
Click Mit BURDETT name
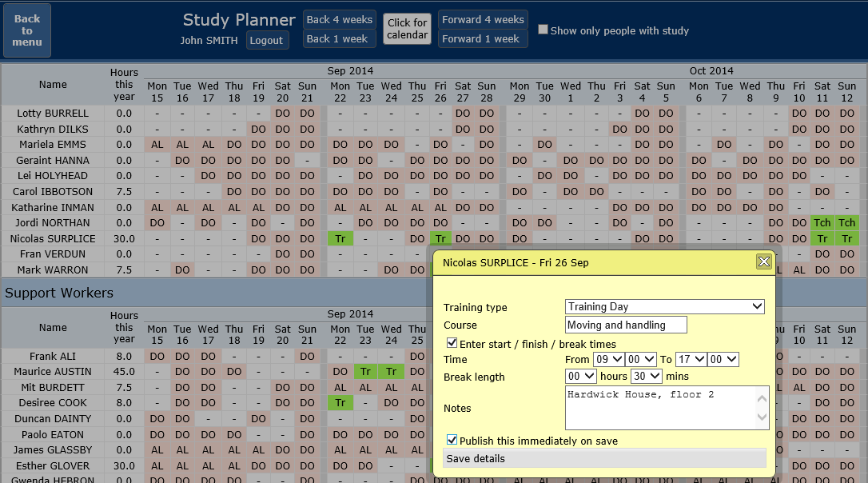point(53,388)
